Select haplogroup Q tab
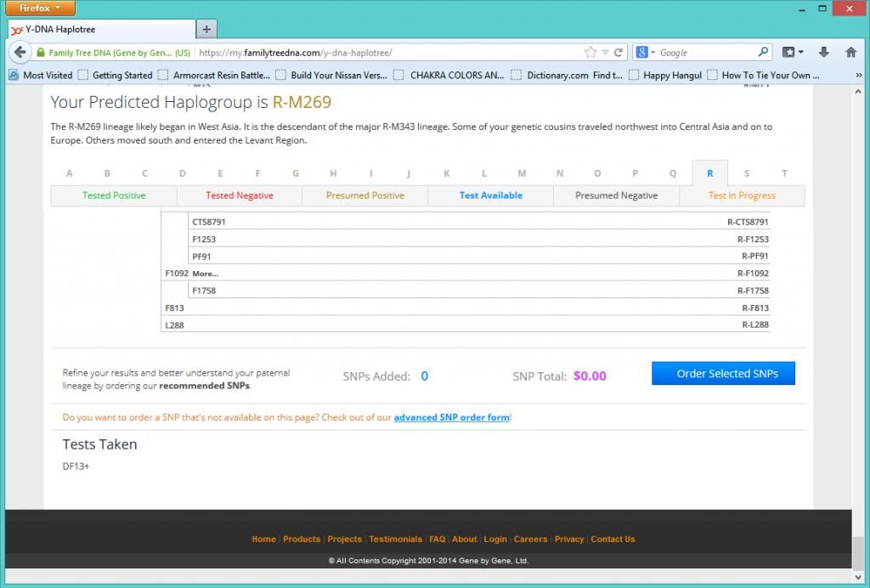The image size is (870, 588). pyautogui.click(x=673, y=173)
